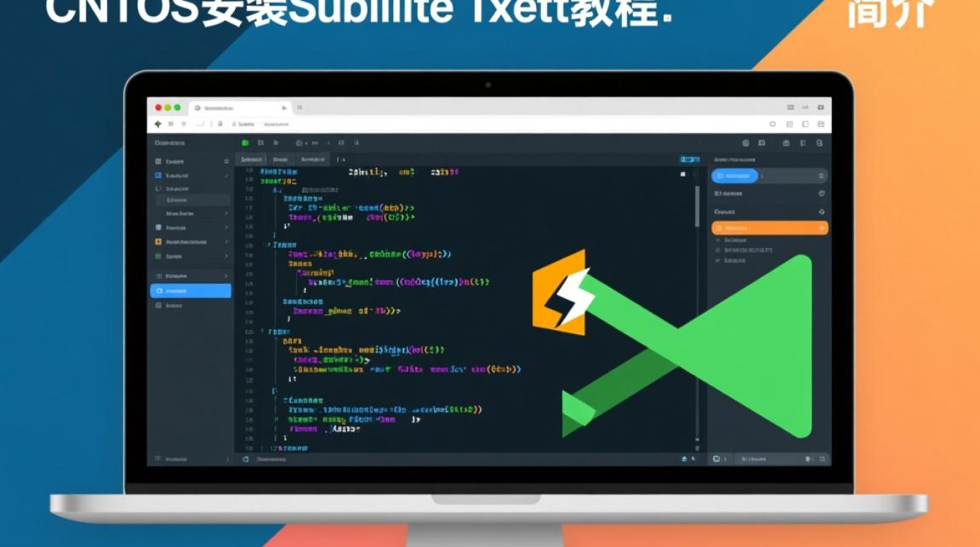Image resolution: width=980 pixels, height=547 pixels.
Task: Click the green grid icon in the left sidebar
Action: [x=158, y=257]
